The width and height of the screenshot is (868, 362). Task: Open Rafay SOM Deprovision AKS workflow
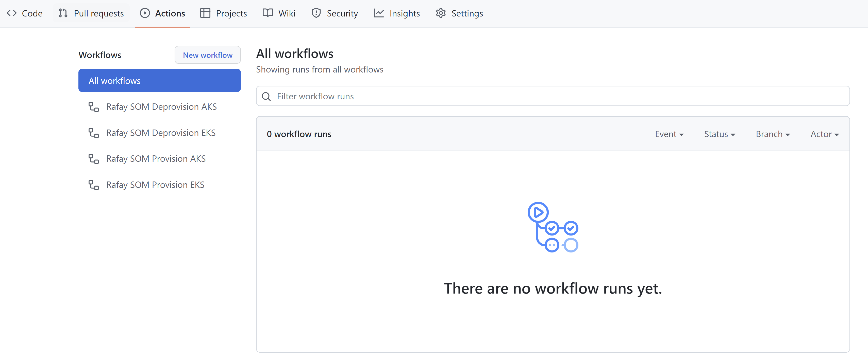tap(160, 107)
